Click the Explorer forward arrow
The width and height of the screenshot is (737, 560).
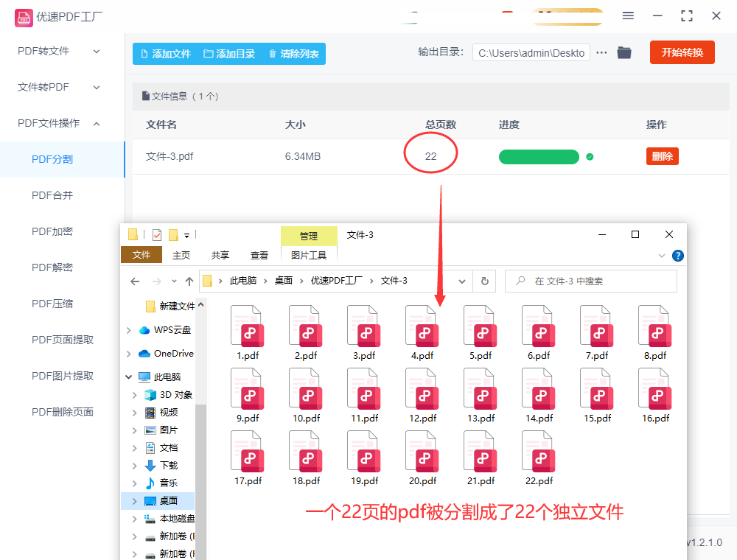157,281
